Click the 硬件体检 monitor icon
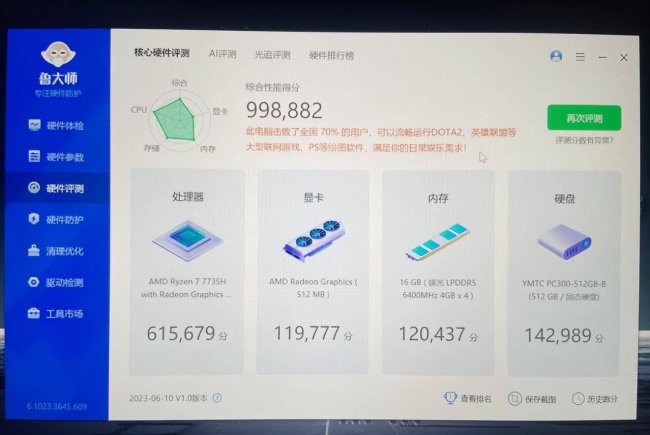650x435 pixels. (x=34, y=124)
